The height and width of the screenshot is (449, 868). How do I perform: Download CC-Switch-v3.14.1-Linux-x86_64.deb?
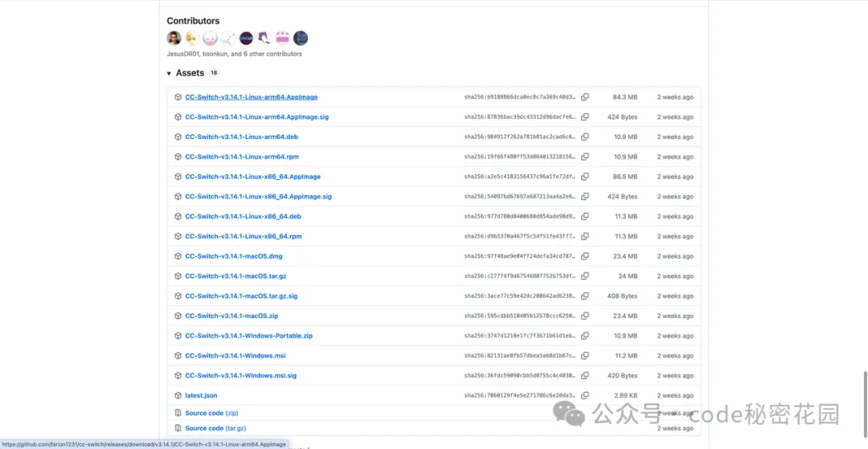[x=243, y=216]
